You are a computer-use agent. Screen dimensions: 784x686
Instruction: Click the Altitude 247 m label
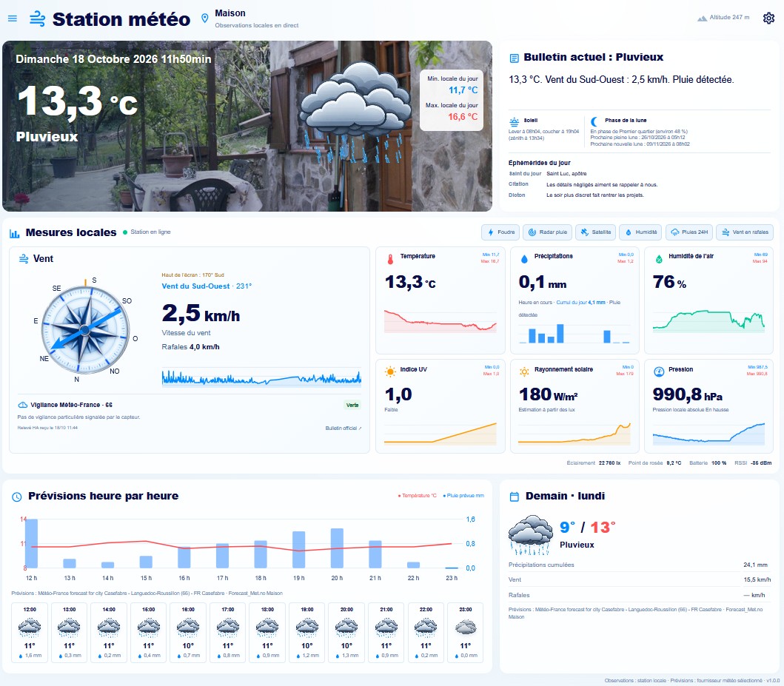pos(729,18)
